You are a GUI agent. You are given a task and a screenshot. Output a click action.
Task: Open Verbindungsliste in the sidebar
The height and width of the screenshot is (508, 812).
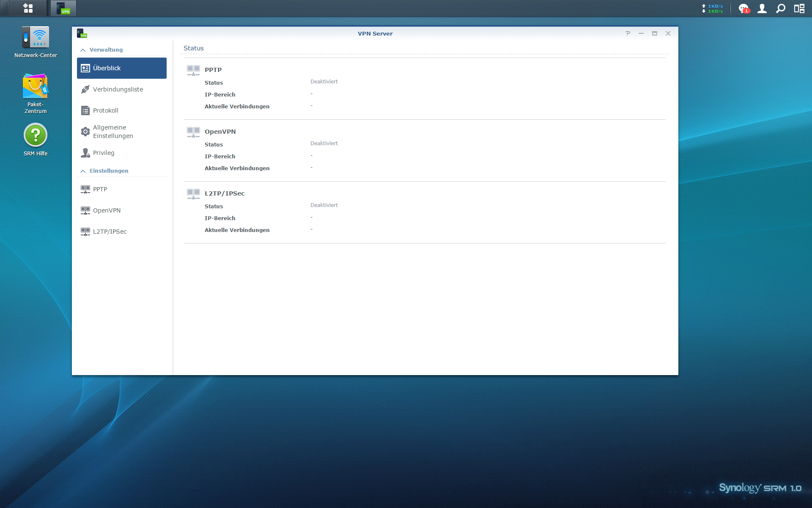click(x=118, y=89)
